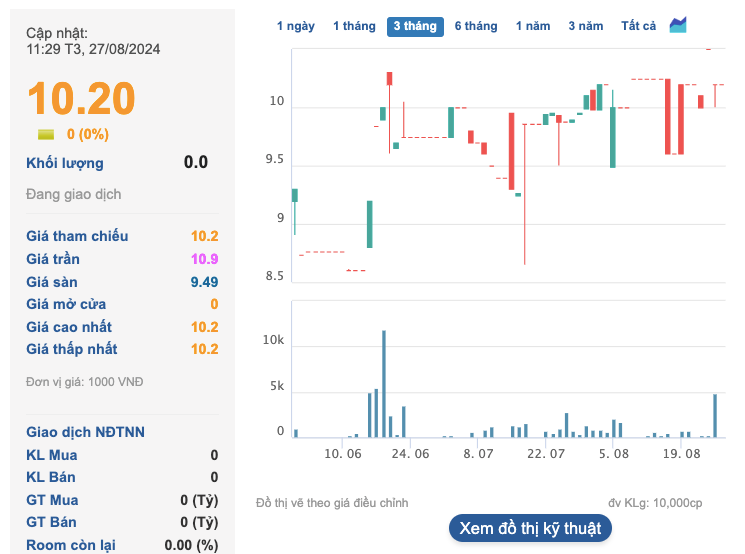Click the large 10.20 current price

coord(81,99)
